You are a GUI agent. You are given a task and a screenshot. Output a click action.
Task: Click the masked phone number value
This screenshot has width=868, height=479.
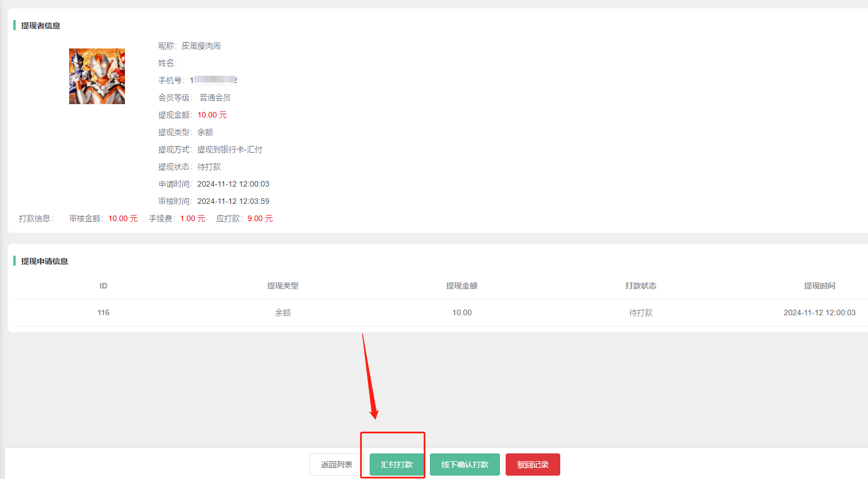tap(214, 80)
